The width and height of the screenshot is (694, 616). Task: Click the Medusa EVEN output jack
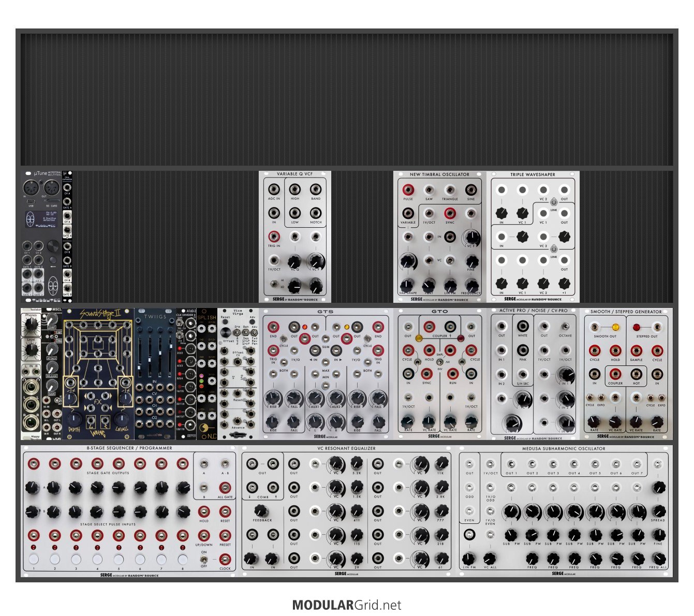(469, 511)
